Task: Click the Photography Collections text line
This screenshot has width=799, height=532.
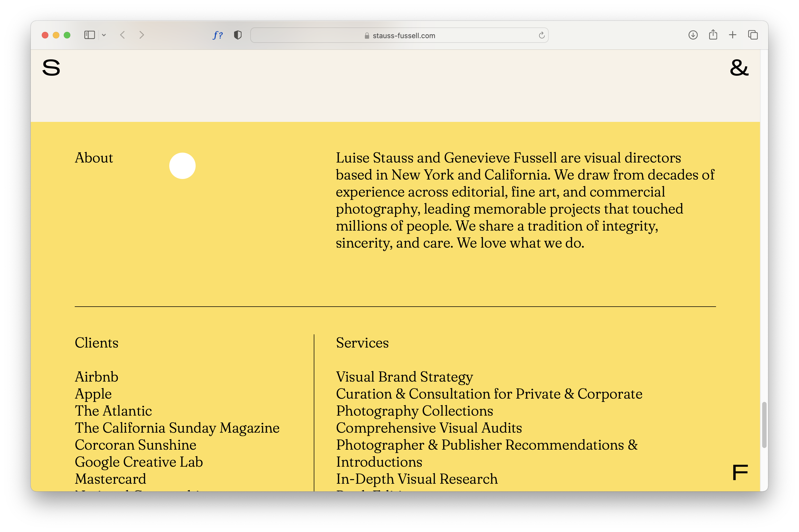Action: pos(414,411)
